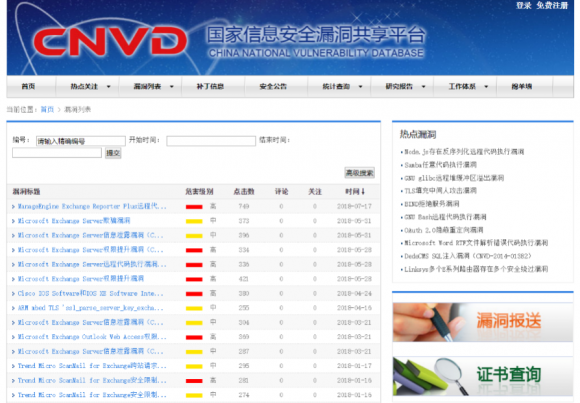Screen dimensions: 580x403
Task: Open the 漏洞报送 banner image
Action: coord(483,322)
